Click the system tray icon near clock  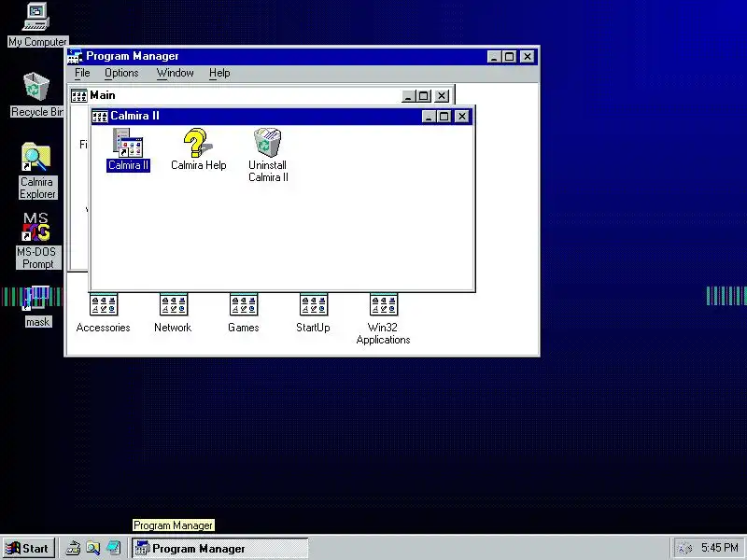[684, 548]
